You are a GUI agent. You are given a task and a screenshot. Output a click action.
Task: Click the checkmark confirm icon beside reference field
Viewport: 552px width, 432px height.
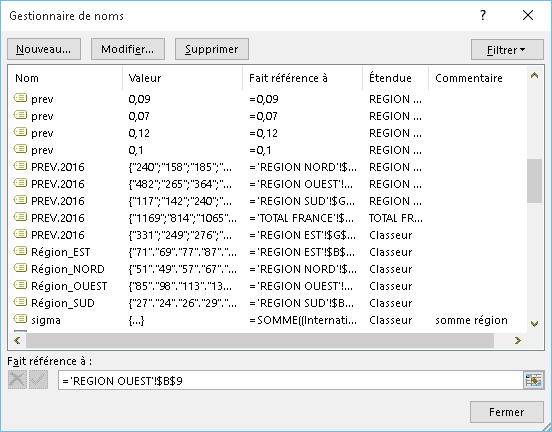coord(38,380)
